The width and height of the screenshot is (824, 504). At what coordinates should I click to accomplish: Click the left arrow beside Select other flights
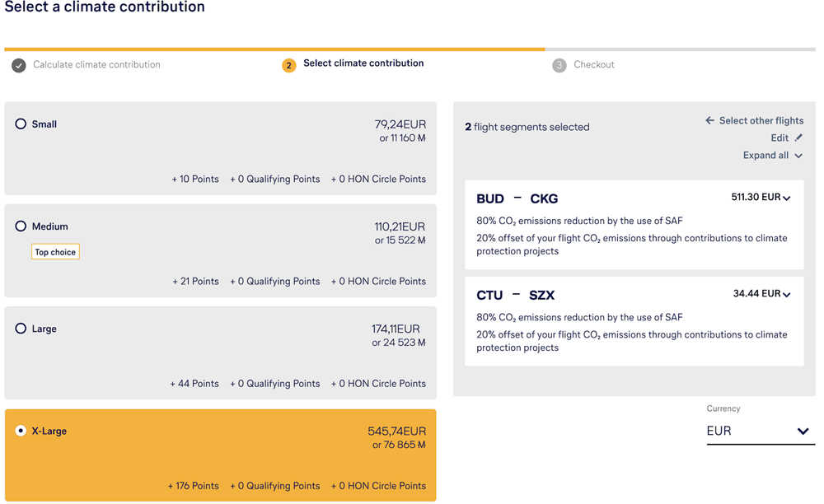(709, 121)
